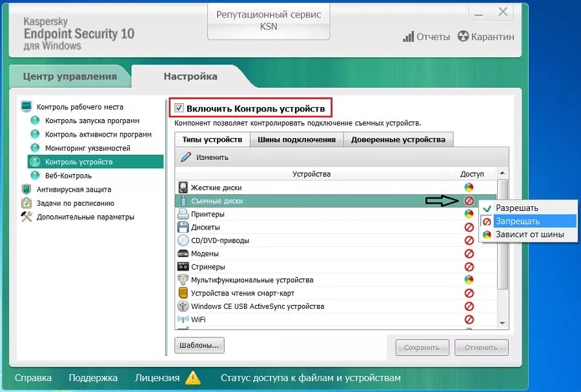Viewport: 581px width, 392px height.
Task: Open access dropdown for smart-card readers row
Action: pyautogui.click(x=469, y=293)
